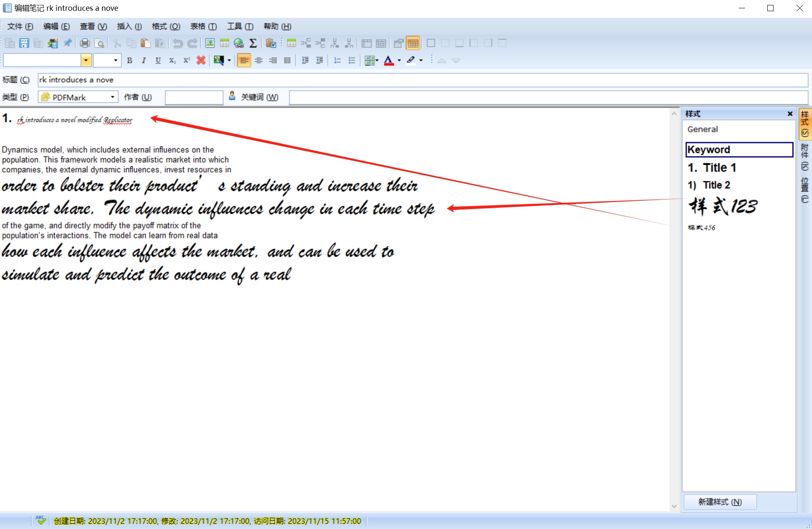Click the Print icon

pos(85,43)
